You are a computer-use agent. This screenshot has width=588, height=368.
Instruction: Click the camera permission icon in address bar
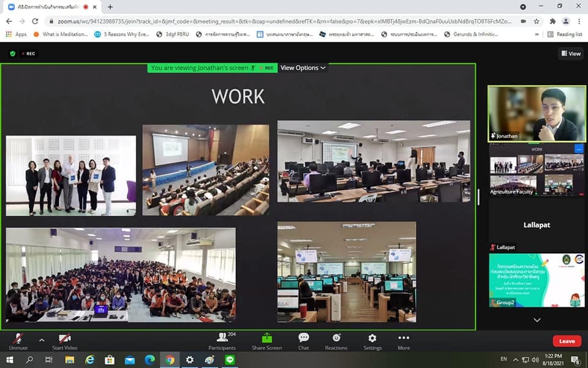tap(523, 21)
